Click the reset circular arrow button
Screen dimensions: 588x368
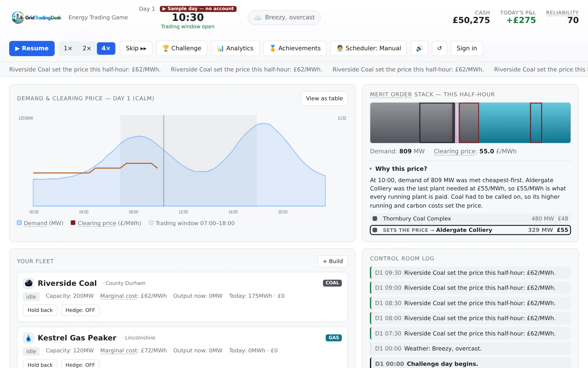point(439,48)
